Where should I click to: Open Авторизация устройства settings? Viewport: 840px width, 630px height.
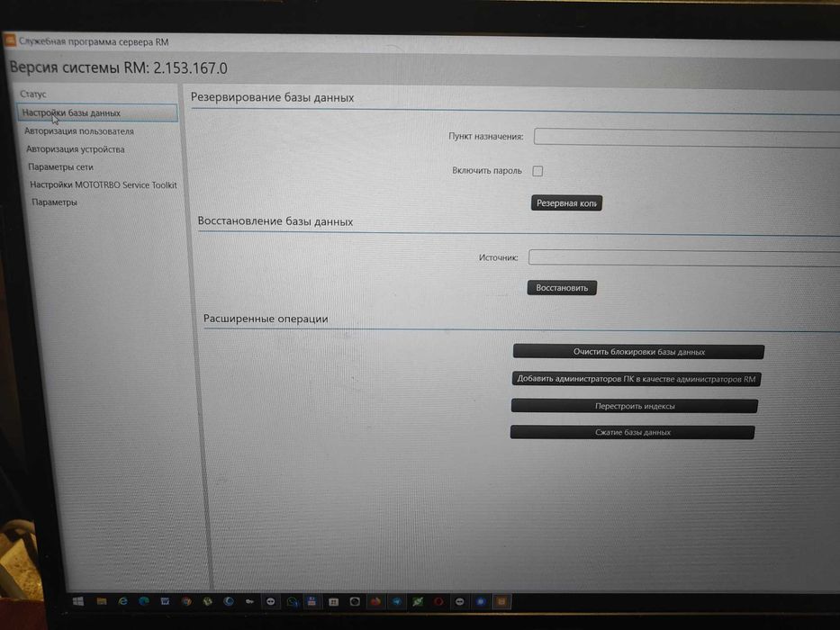tap(75, 148)
